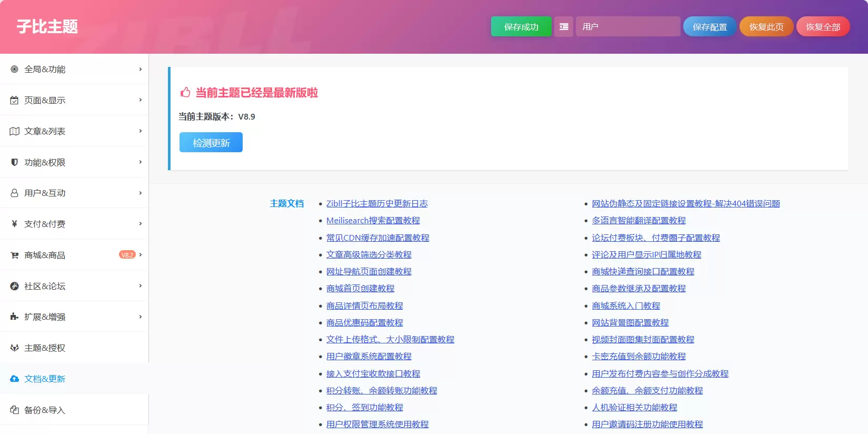
Task: Click the 商城&商品 cart icon
Action: 14,255
